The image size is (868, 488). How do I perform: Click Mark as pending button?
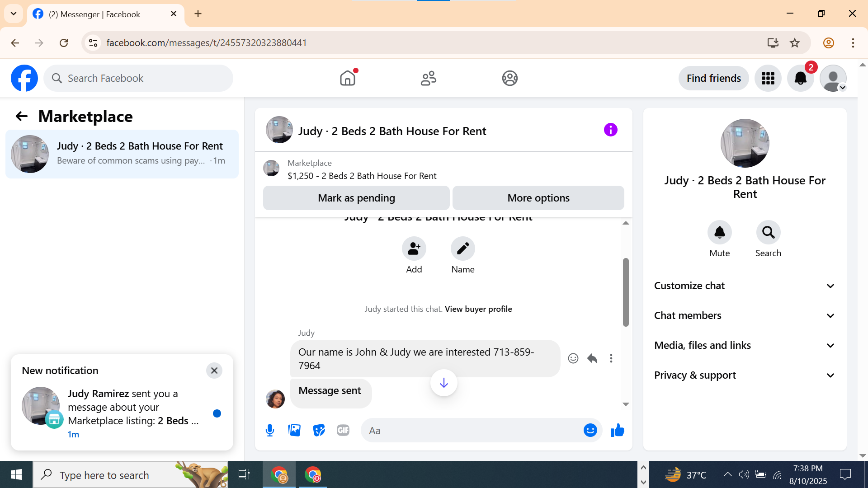[x=356, y=198]
